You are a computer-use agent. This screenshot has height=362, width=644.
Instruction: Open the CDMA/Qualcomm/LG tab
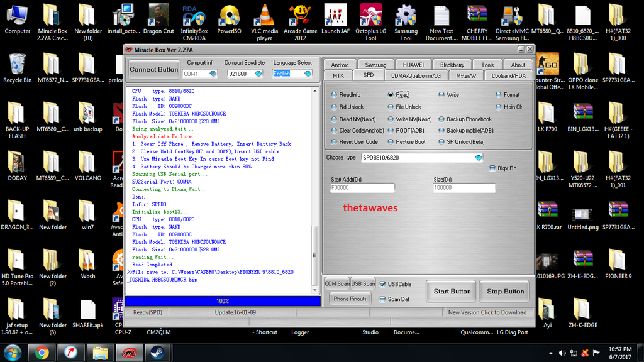pyautogui.click(x=416, y=75)
